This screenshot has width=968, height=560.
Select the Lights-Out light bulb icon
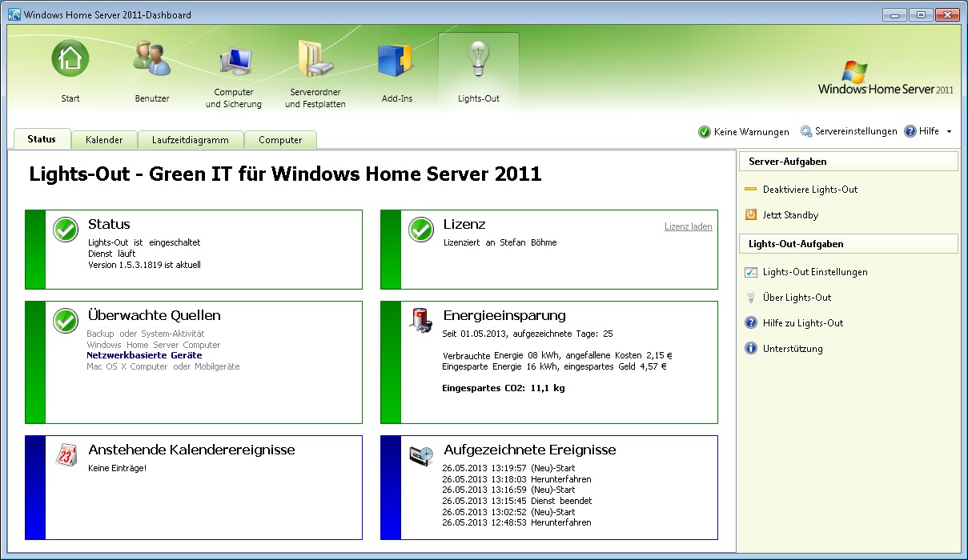[479, 60]
